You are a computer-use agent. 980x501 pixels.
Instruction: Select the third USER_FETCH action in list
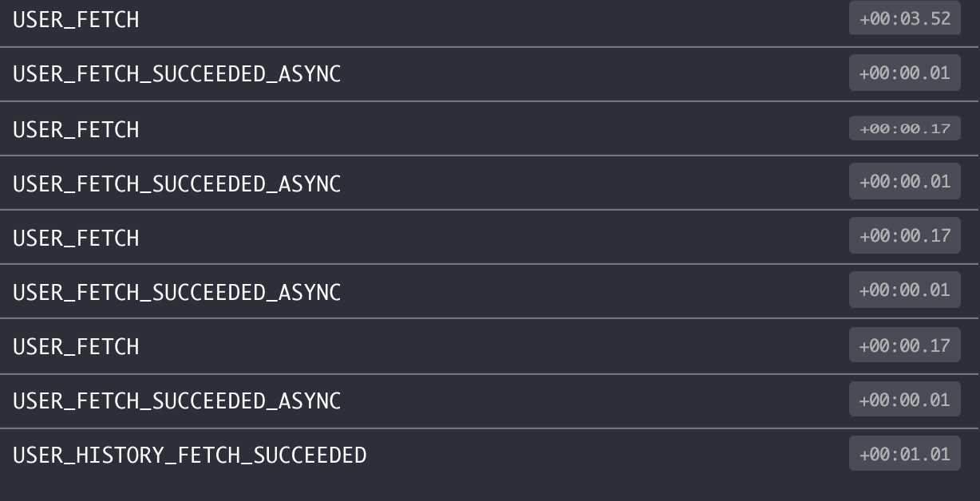(x=490, y=237)
